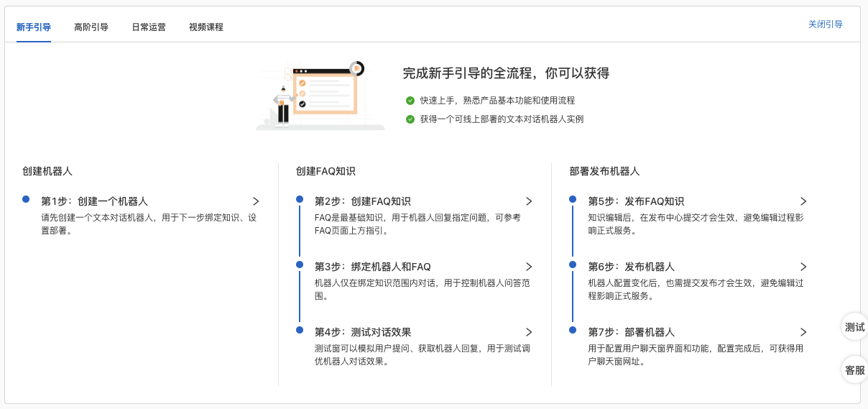Click the description starting FAQ是最基础知识
This screenshot has width=868, height=409.
(417, 224)
